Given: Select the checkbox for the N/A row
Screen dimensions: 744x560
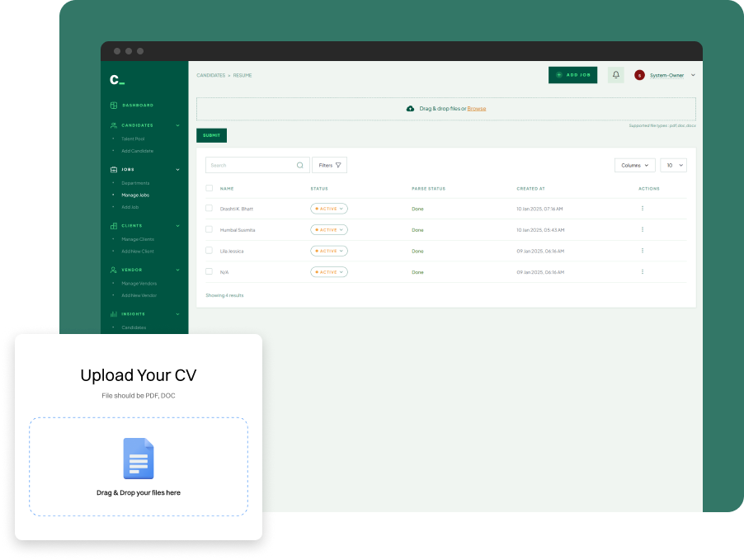Looking at the screenshot, I should (210, 272).
